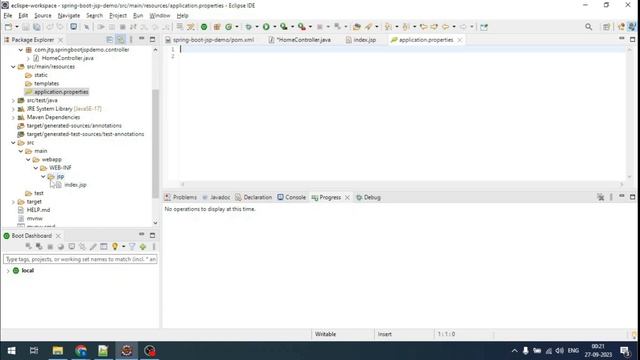This screenshot has width=640, height=360.
Task: Open the New file dropdown arrow
Action: point(17,27)
